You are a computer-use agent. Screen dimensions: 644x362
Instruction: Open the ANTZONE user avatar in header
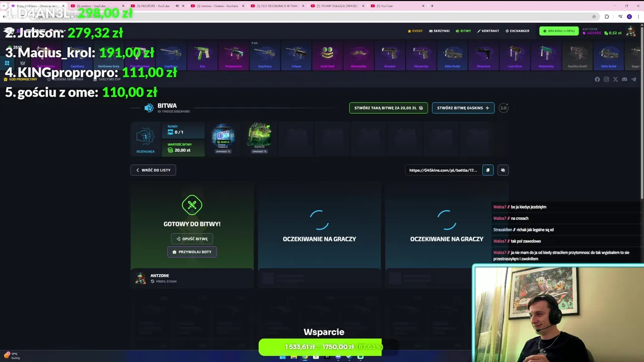pyautogui.click(x=631, y=31)
